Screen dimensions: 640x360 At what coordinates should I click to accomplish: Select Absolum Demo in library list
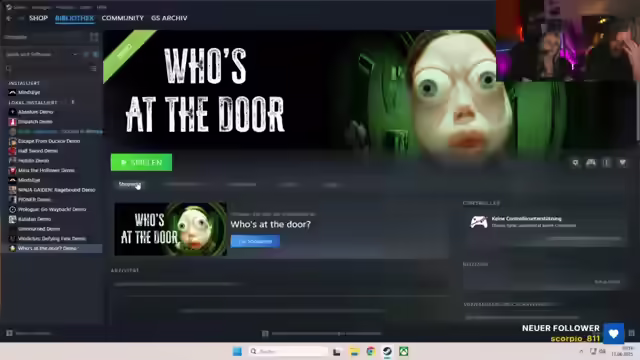pos(36,112)
